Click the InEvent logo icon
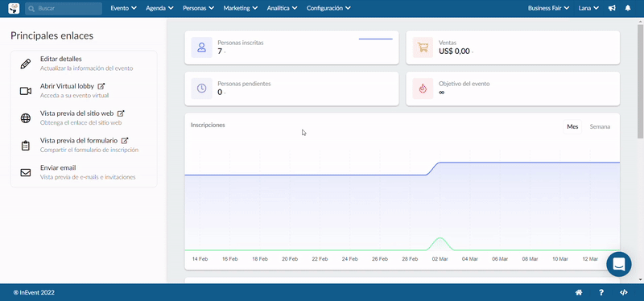Image resolution: width=644 pixels, height=301 pixels. coord(14,8)
